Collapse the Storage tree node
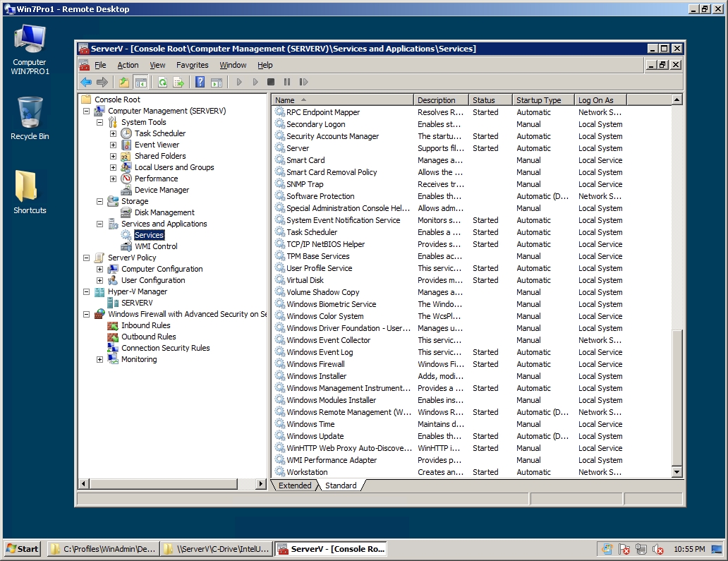The image size is (728, 561). pyautogui.click(x=99, y=202)
